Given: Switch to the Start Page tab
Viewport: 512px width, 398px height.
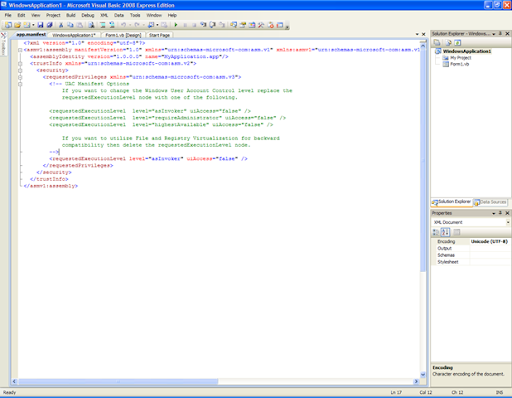Looking at the screenshot, I should [159, 35].
